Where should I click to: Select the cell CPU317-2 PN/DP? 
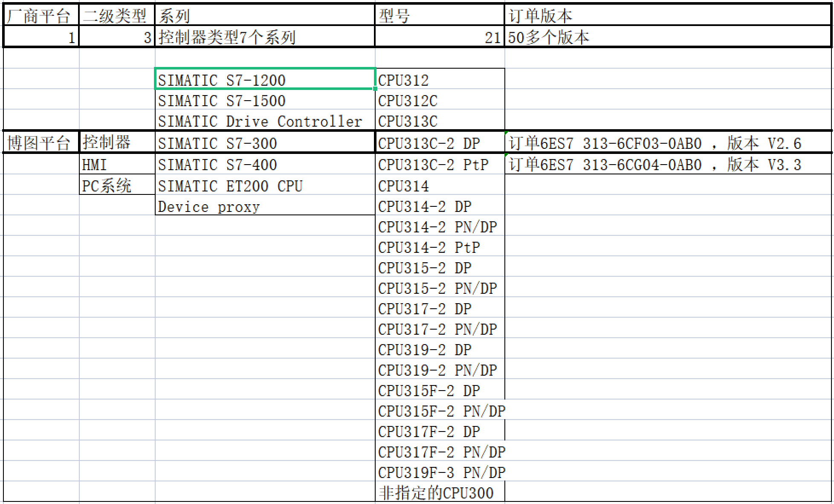click(440, 328)
